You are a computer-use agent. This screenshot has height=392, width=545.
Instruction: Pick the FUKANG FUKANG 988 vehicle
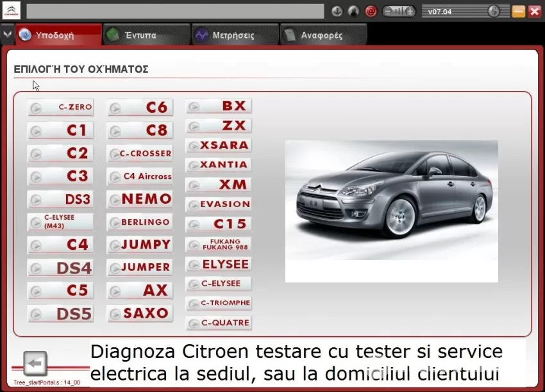(219, 245)
